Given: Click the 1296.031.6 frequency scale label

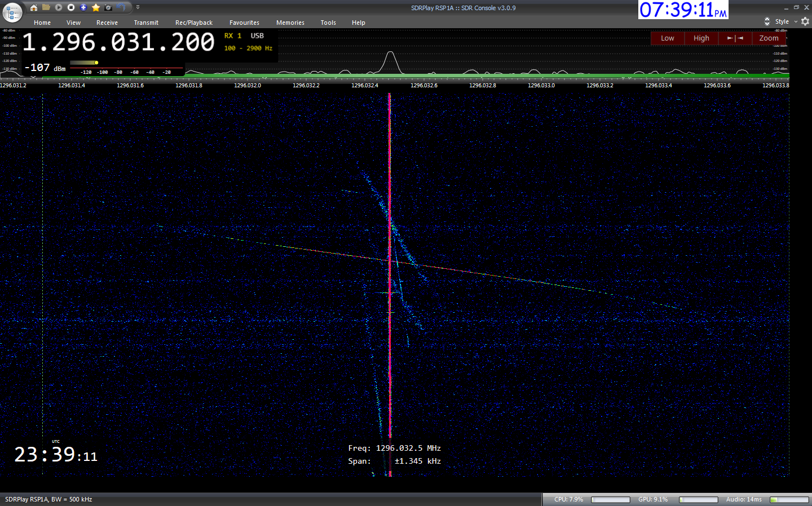Looking at the screenshot, I should [x=130, y=86].
